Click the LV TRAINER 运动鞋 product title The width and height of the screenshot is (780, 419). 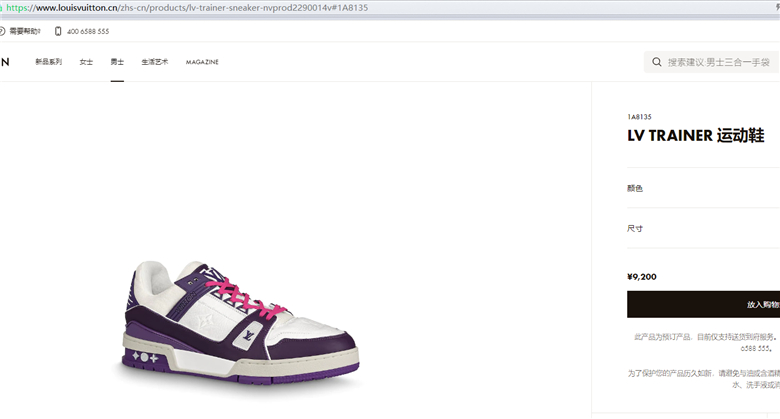point(695,135)
